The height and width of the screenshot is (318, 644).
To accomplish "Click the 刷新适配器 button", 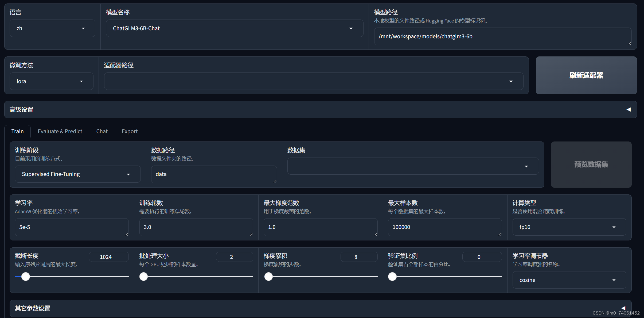I will tap(586, 75).
